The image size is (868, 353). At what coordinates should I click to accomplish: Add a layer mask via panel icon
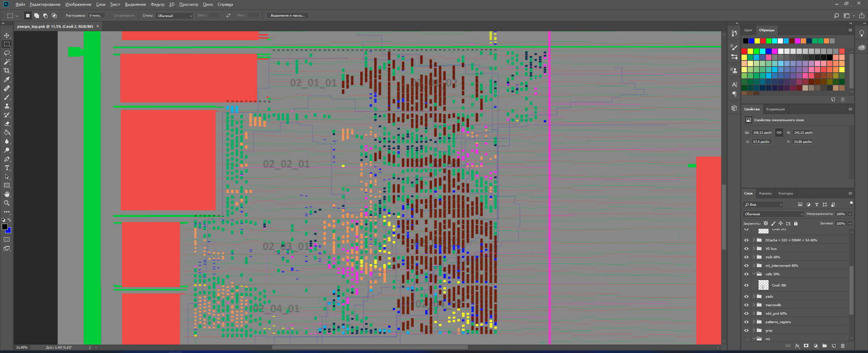806,346
